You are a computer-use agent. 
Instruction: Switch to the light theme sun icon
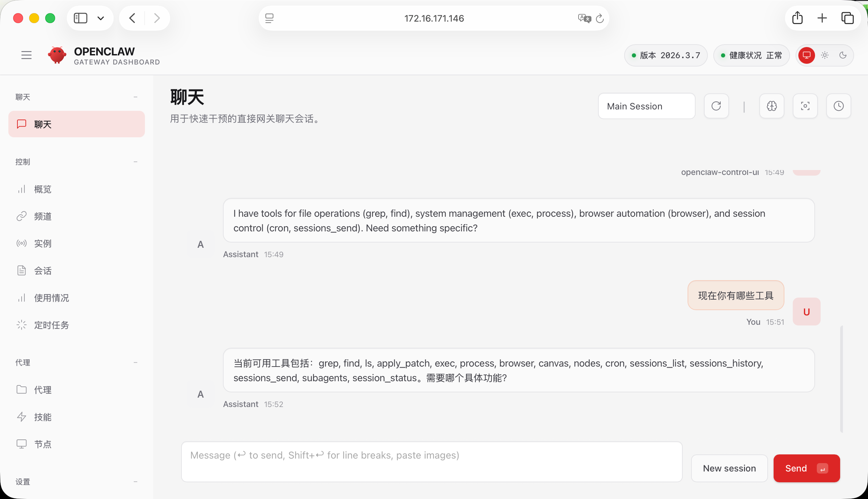(x=824, y=55)
